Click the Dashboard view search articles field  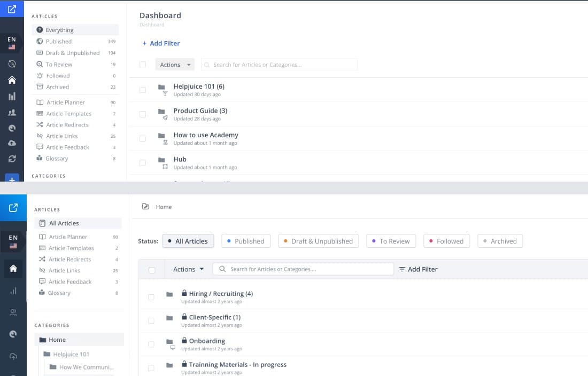coord(279,65)
